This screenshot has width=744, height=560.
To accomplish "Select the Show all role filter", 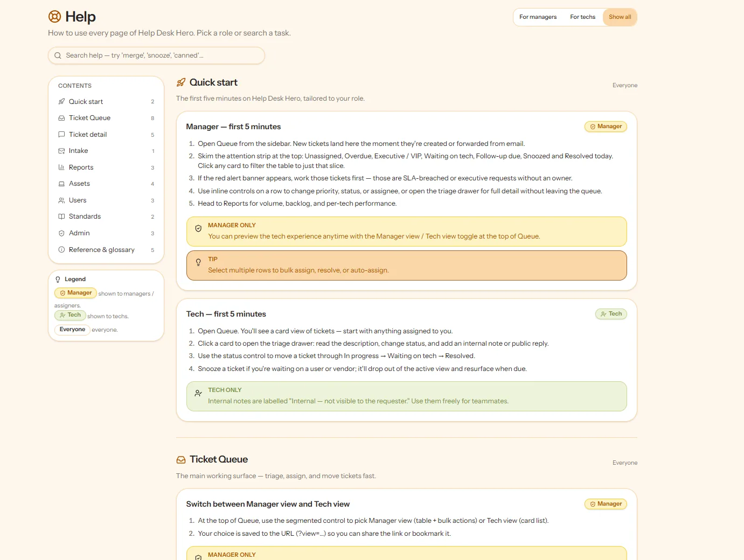I will pyautogui.click(x=620, y=17).
